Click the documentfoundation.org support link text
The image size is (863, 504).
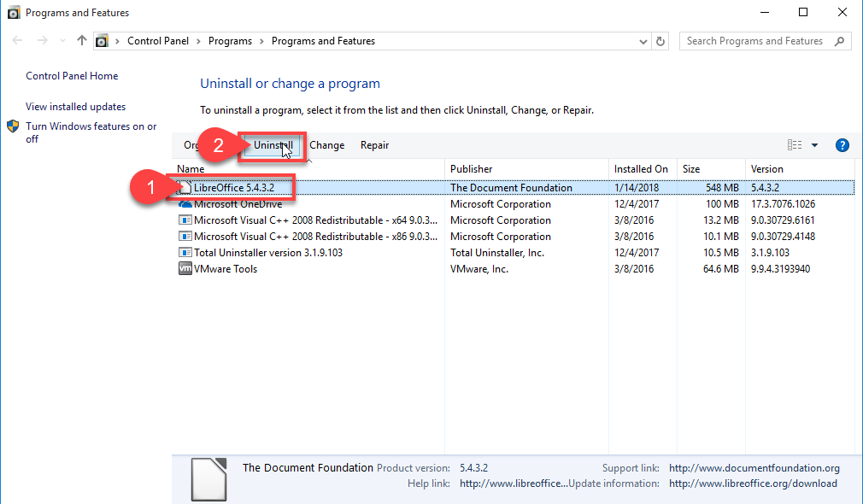[x=754, y=468]
